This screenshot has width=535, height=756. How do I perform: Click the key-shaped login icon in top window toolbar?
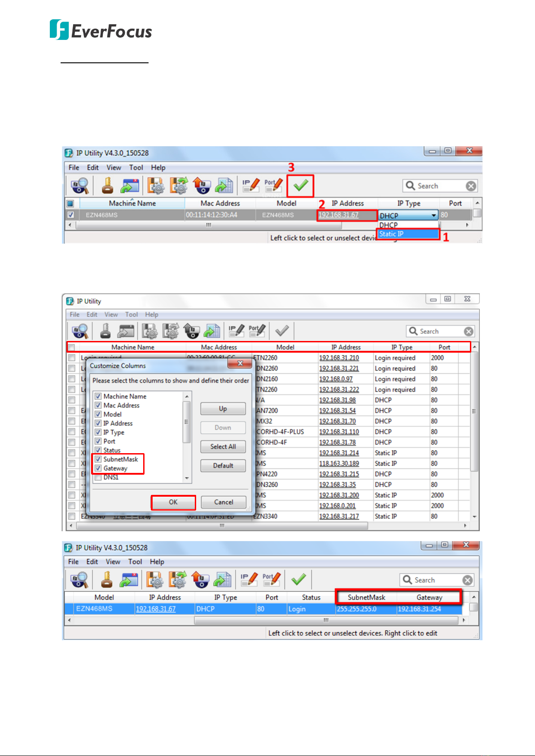click(x=107, y=185)
